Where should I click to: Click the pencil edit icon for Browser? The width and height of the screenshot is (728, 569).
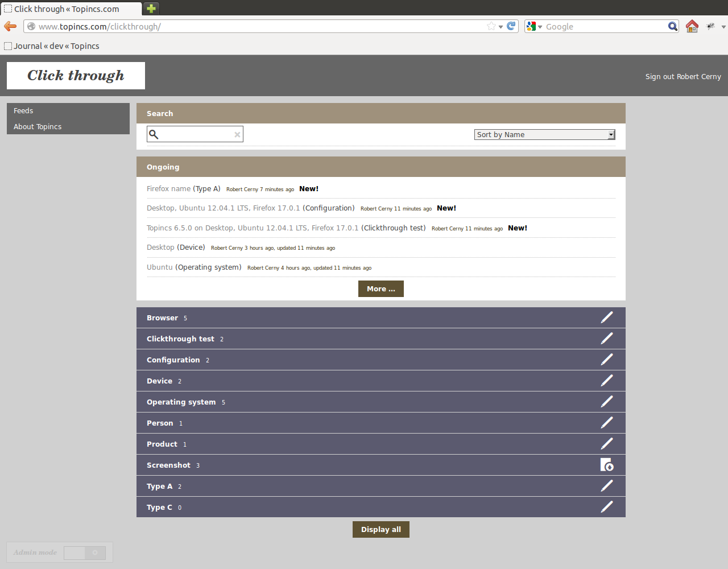[x=607, y=318]
